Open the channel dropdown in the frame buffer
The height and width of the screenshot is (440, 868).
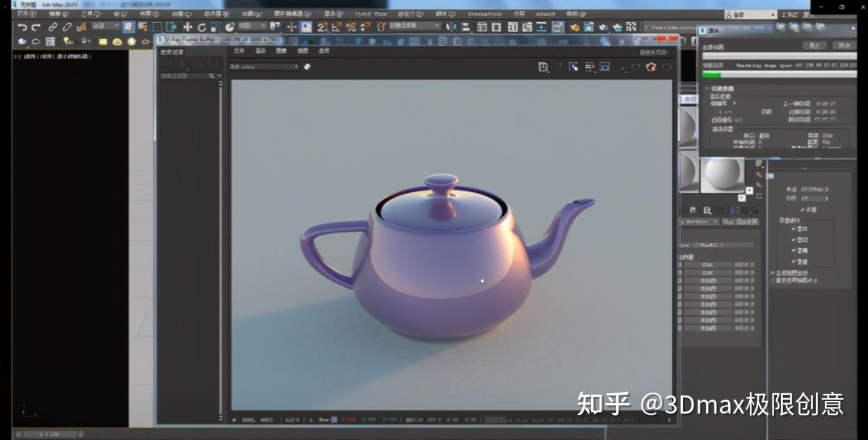[x=263, y=67]
